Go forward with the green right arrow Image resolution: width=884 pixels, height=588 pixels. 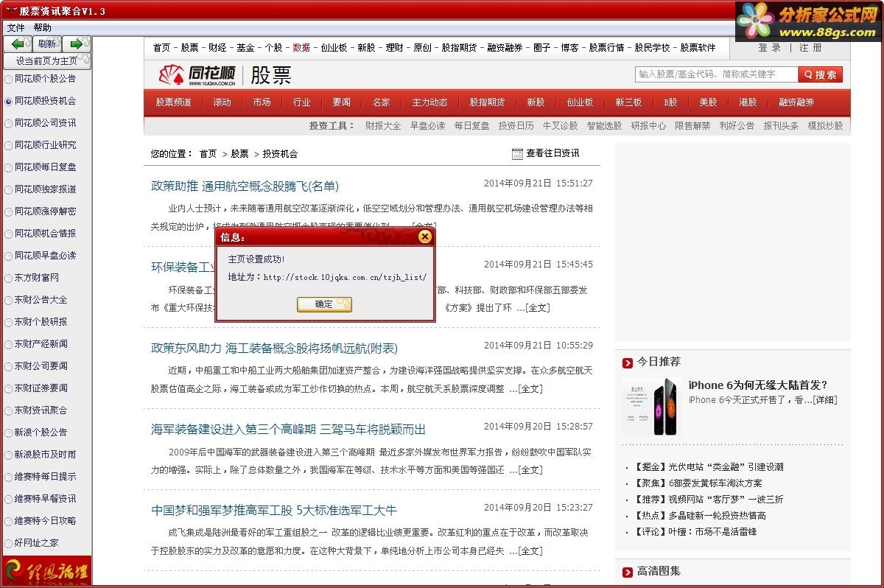tap(76, 44)
